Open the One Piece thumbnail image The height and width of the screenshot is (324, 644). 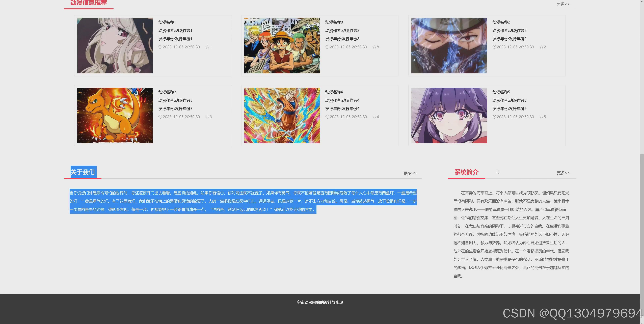282,45
